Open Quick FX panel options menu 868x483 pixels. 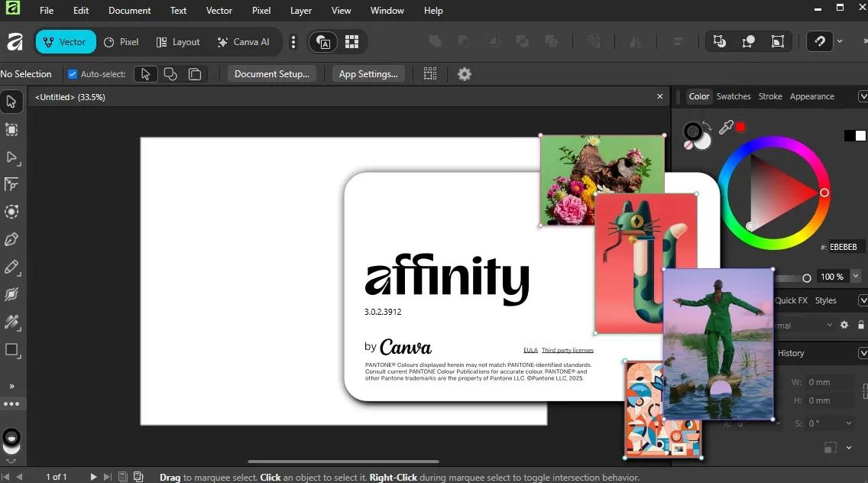tap(863, 300)
